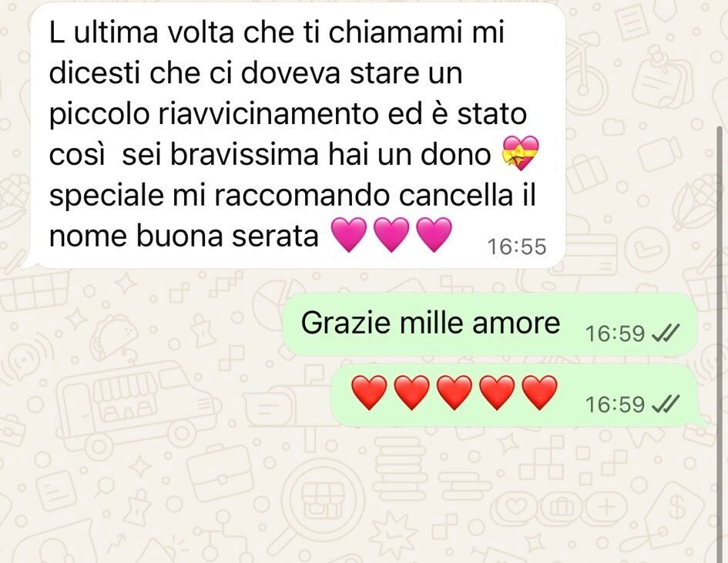This screenshot has width=728, height=563.
Task: Tap the second pink heart emoji
Action: [391, 234]
